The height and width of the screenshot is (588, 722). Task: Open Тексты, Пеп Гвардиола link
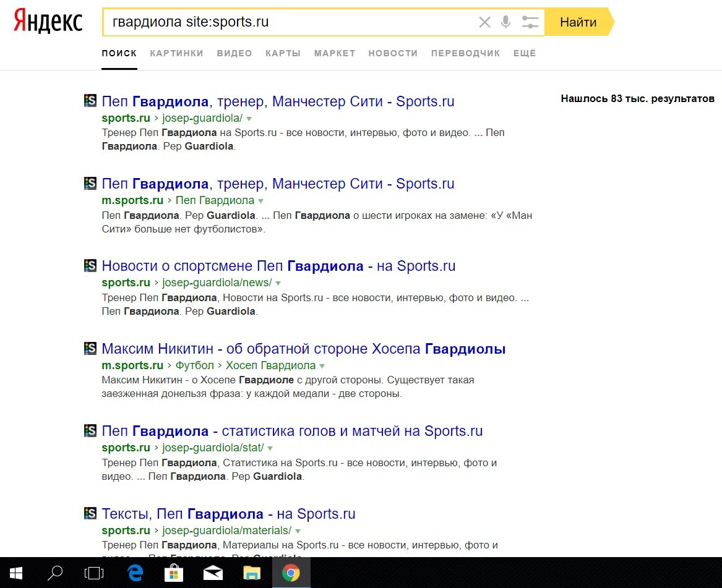pos(228,514)
